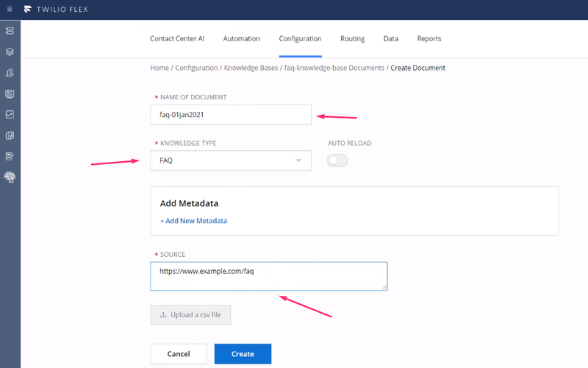Open the person profile sidebar icon
Screen dimensions: 588x368
(x=10, y=73)
